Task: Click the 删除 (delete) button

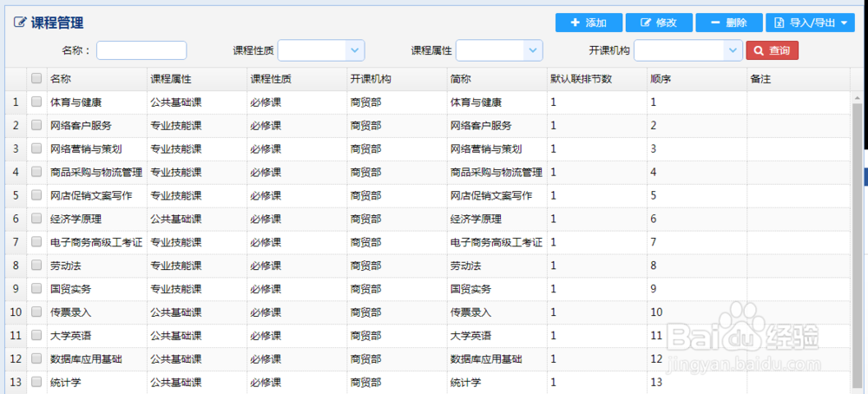Action: tap(729, 23)
